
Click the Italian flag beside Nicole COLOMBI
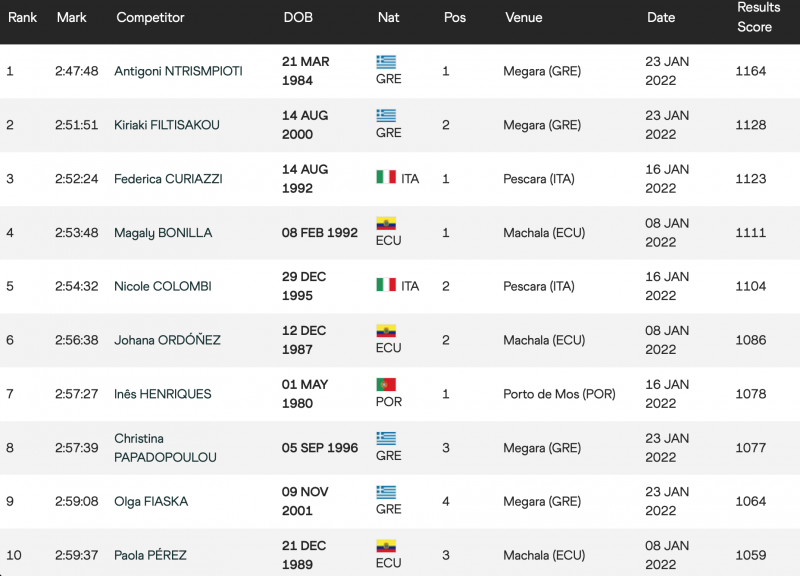[386, 284]
